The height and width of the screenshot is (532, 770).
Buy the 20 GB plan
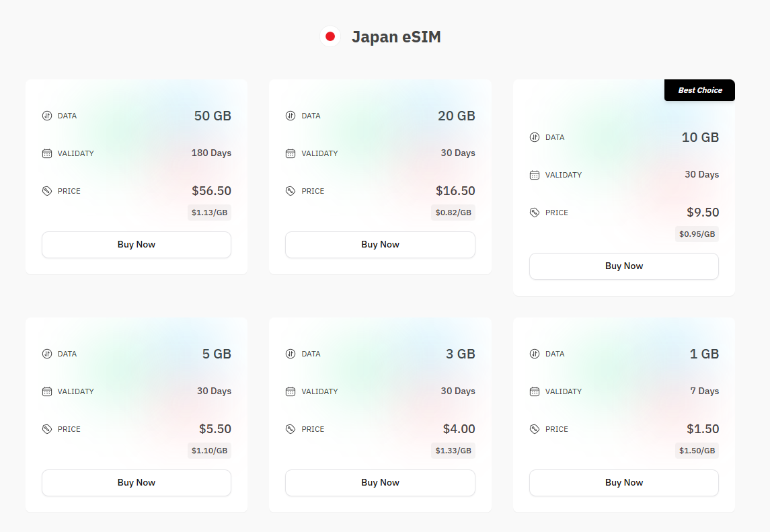380,245
